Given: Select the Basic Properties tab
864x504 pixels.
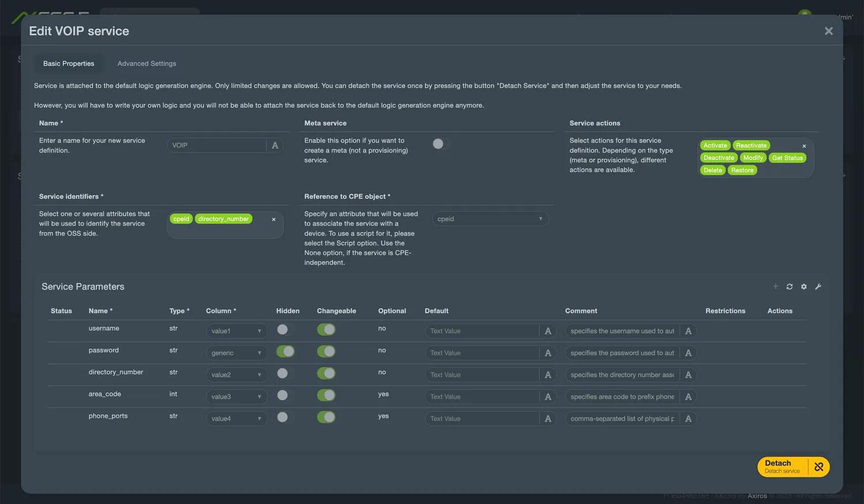Looking at the screenshot, I should pos(69,63).
